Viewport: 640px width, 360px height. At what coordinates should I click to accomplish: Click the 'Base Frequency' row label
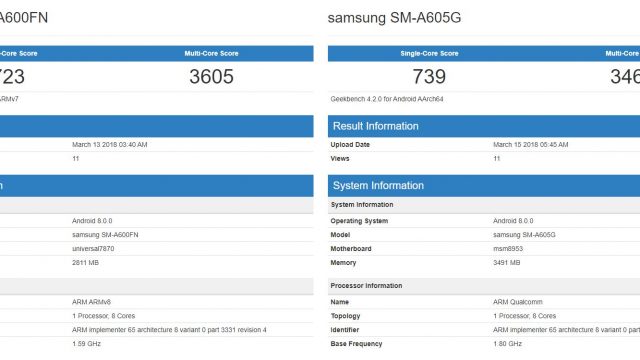click(x=356, y=344)
